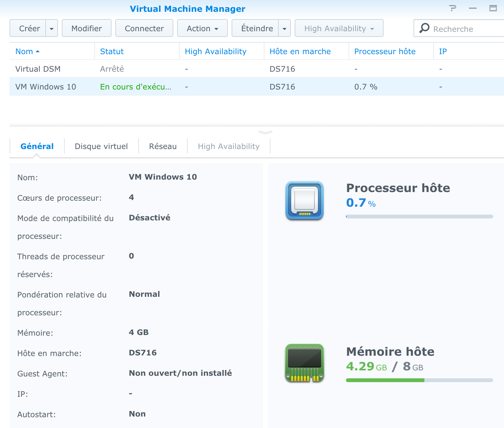Image resolution: width=504 pixels, height=428 pixels.
Task: Click the Éteindre button
Action: pyautogui.click(x=256, y=28)
